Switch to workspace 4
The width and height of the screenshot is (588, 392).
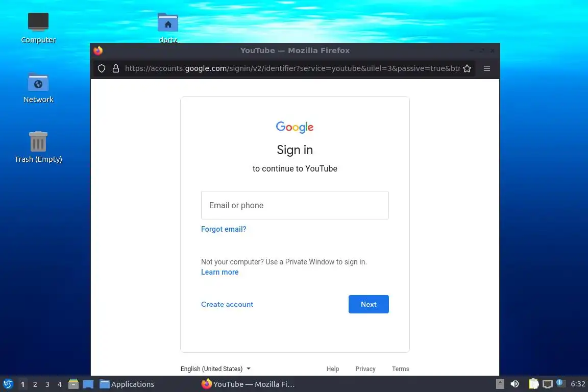[59, 384]
